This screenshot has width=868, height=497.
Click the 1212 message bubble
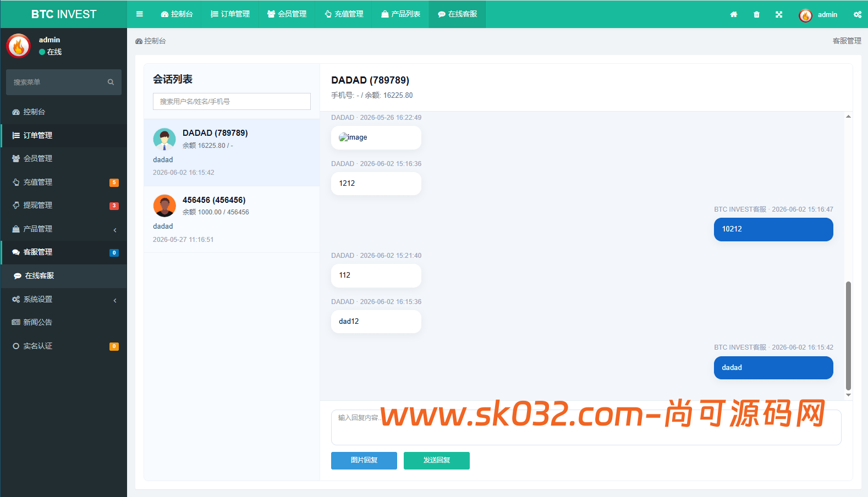(376, 184)
